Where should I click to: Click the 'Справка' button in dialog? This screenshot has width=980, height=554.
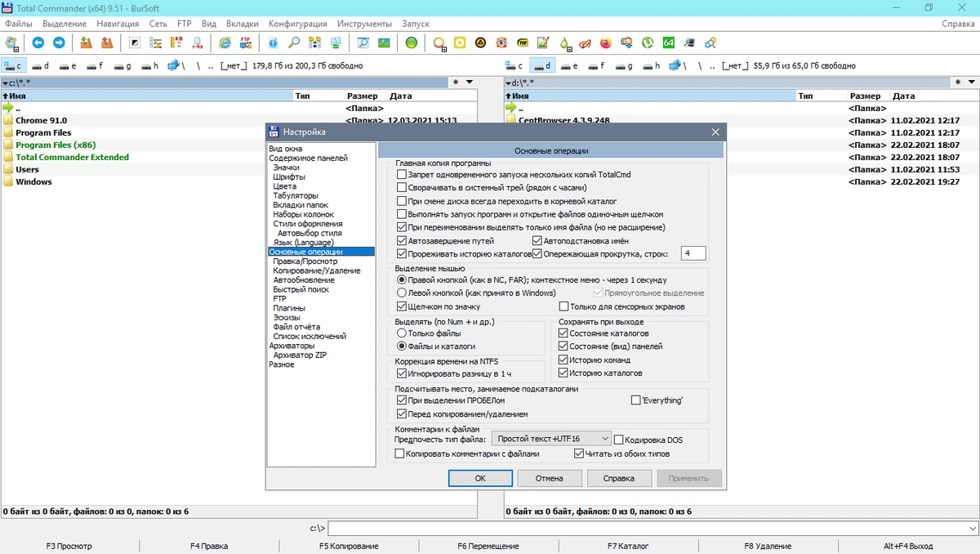(x=618, y=478)
